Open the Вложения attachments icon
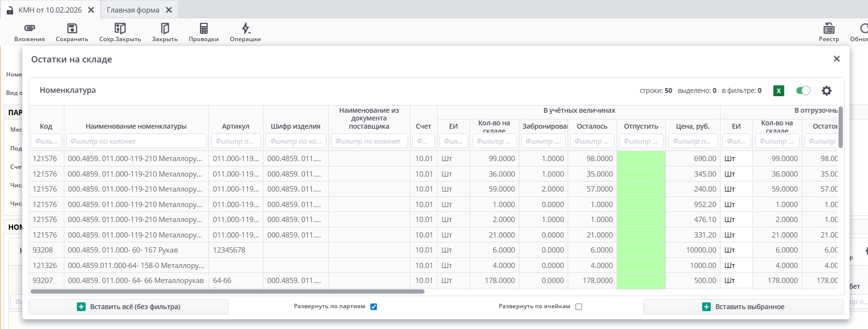The height and width of the screenshot is (329, 868). [29, 29]
